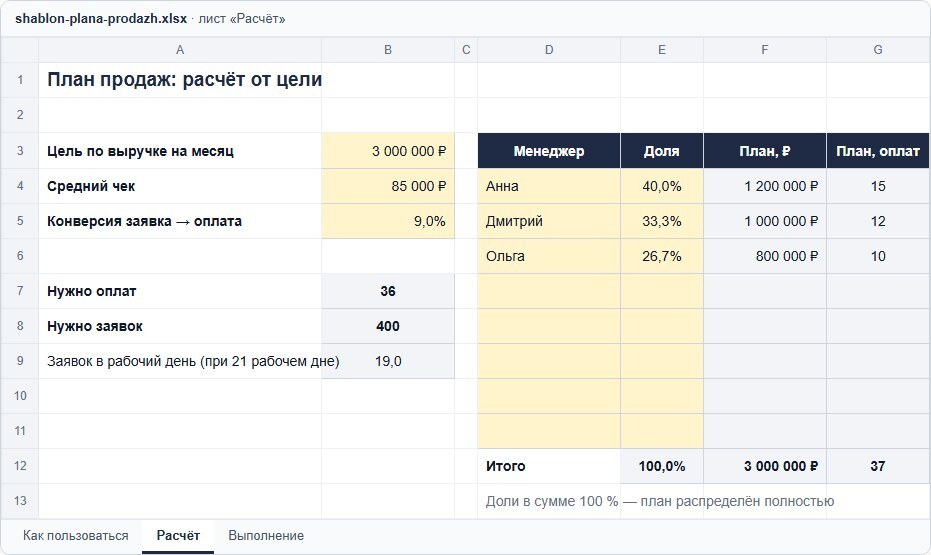Select «Нужно оплат» label cell
Image resolution: width=931 pixels, height=555 pixels.
(x=180, y=291)
